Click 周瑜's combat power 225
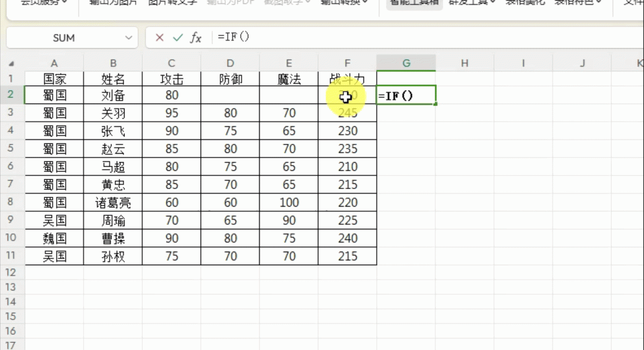 (348, 220)
